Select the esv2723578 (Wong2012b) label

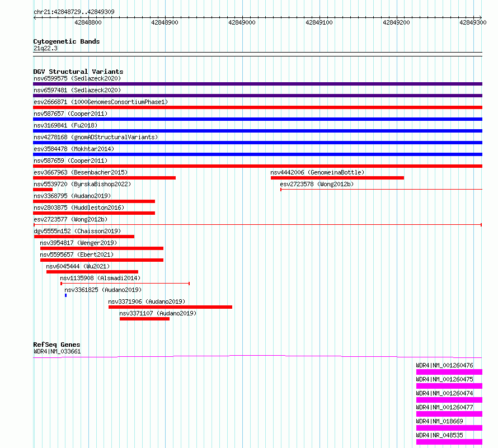pos(317,184)
